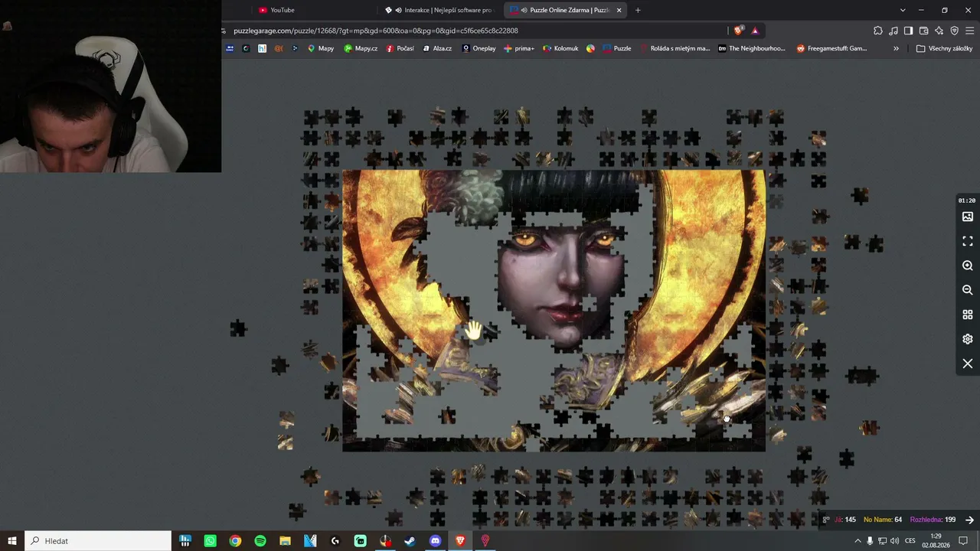The height and width of the screenshot is (551, 980).
Task: Open the Alza.cz bookmark
Action: point(437,48)
